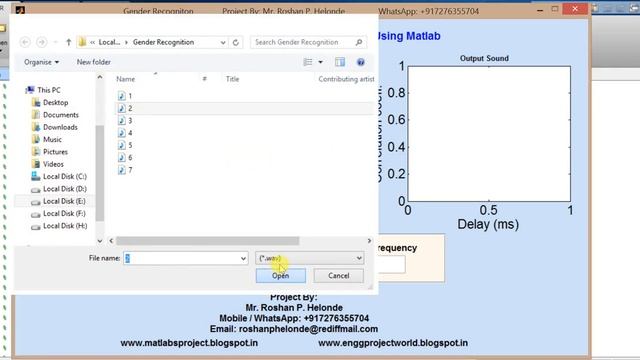Cancel the file dialog
This screenshot has width=640, height=360.
pos(338,276)
